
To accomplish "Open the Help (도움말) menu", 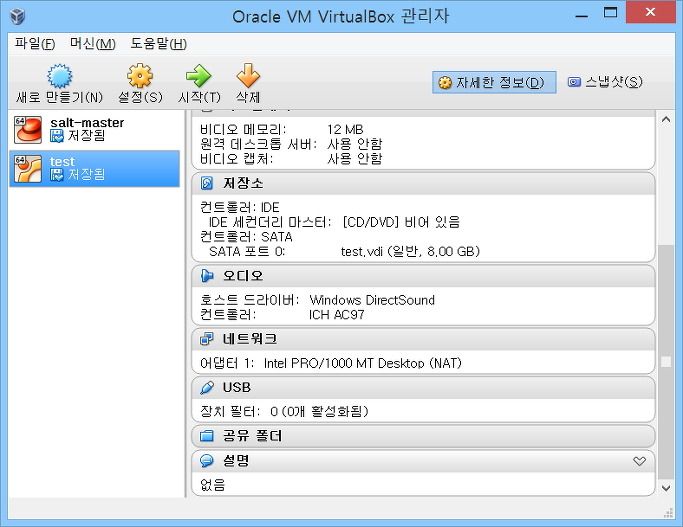I will 159,44.
